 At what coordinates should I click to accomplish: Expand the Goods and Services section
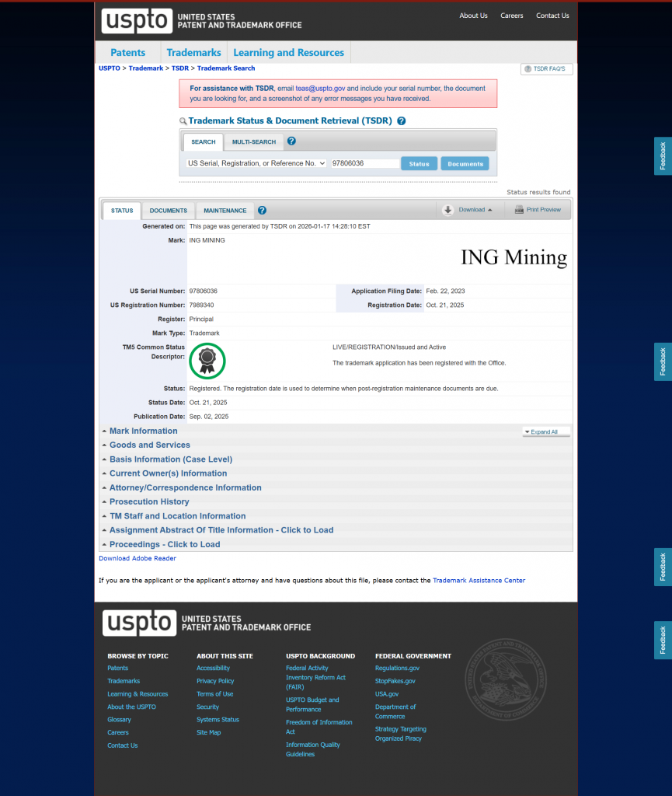149,445
